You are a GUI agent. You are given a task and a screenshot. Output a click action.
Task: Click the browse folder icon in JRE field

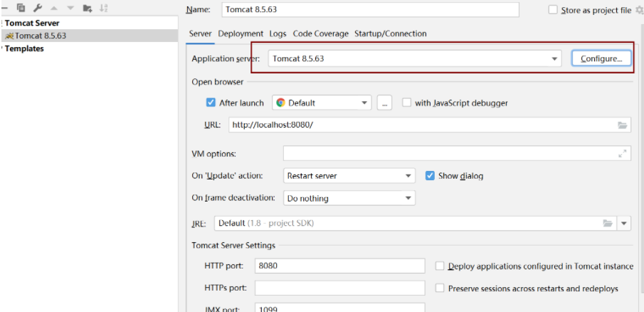click(608, 223)
